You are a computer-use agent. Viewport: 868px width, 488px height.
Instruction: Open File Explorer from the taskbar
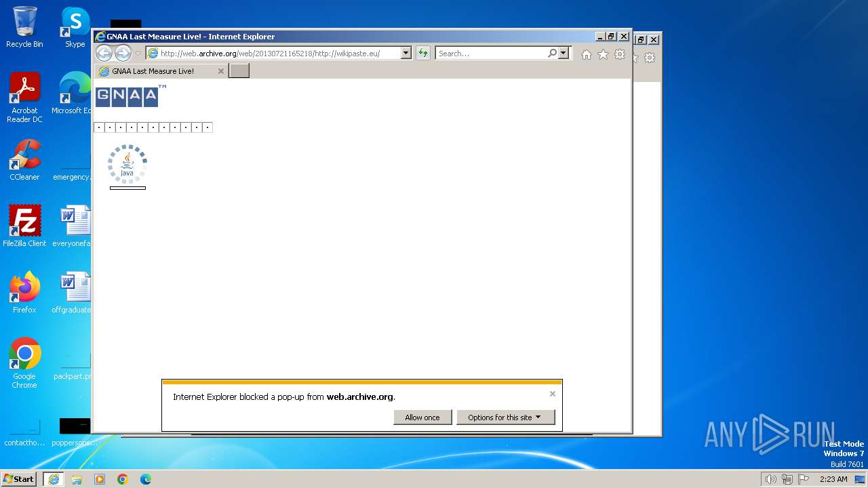(77, 479)
